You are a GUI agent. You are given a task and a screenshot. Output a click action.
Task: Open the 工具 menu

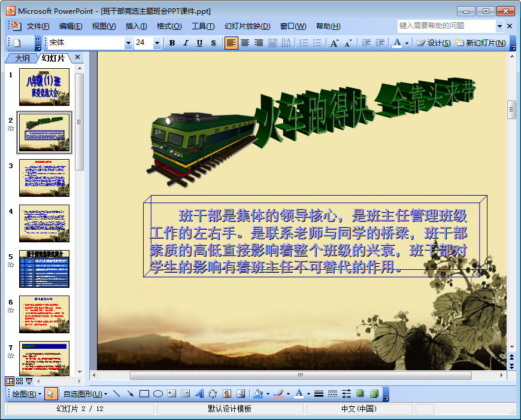point(203,26)
